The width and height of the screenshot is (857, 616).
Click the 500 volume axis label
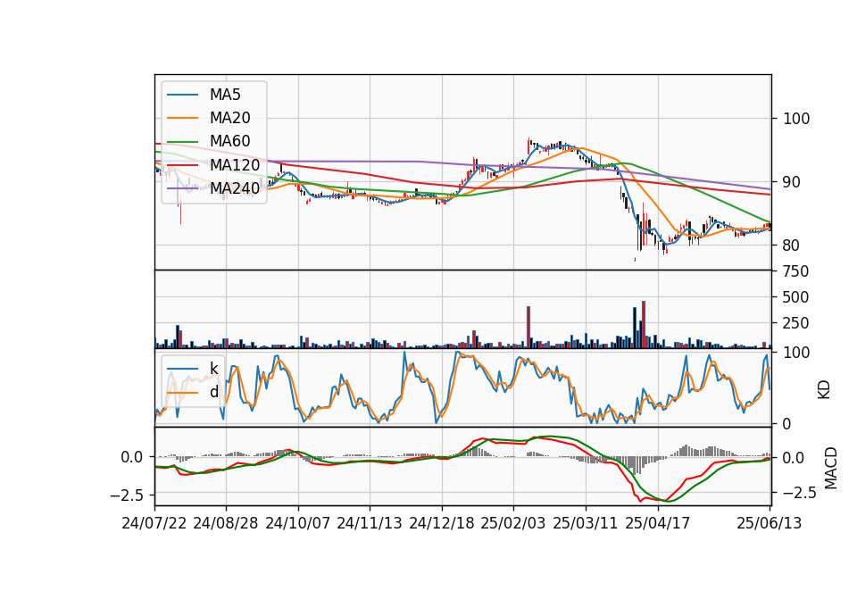pos(795,297)
